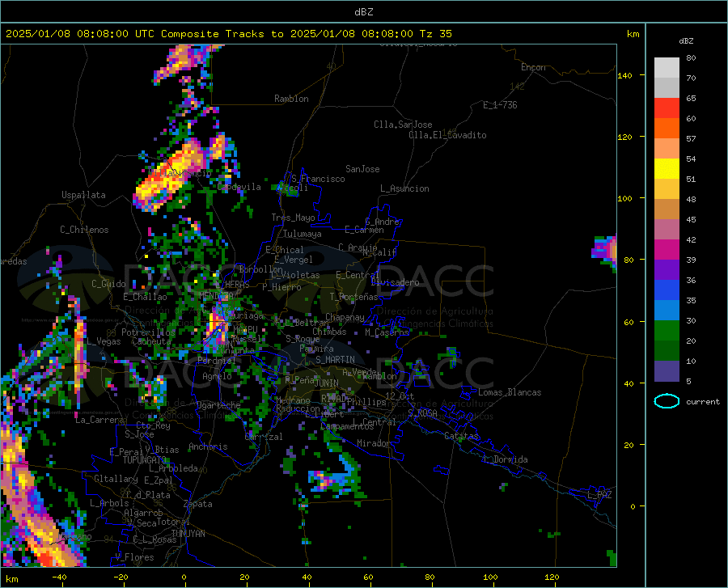Click the Divisadero label
The image size is (728, 588).
[x=395, y=282]
